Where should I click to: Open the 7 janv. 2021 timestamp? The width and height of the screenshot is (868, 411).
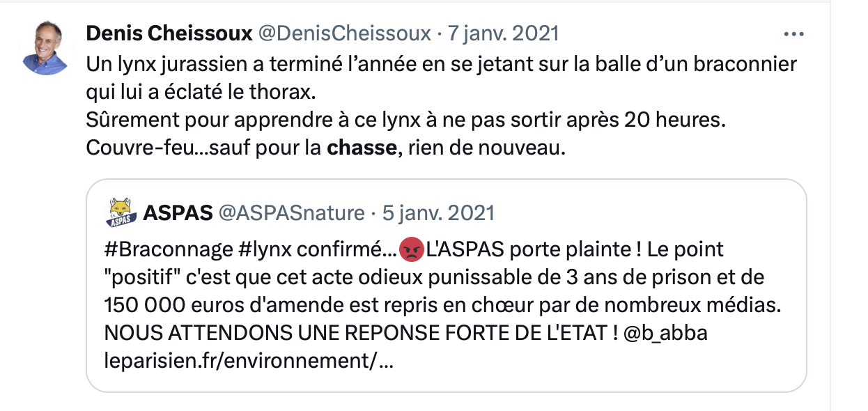(x=502, y=33)
